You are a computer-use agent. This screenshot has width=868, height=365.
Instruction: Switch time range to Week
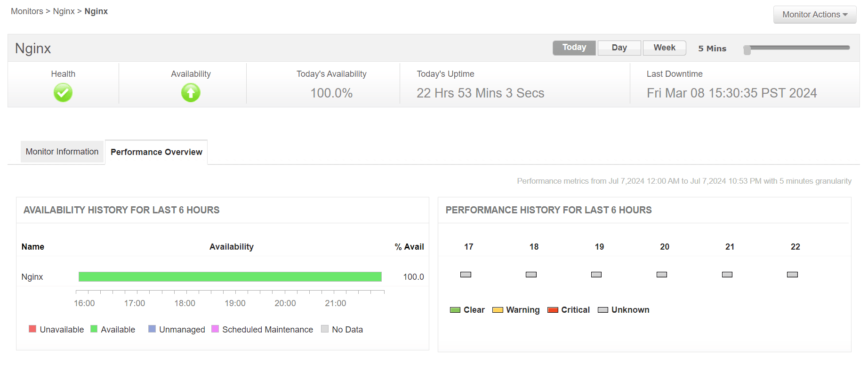664,48
